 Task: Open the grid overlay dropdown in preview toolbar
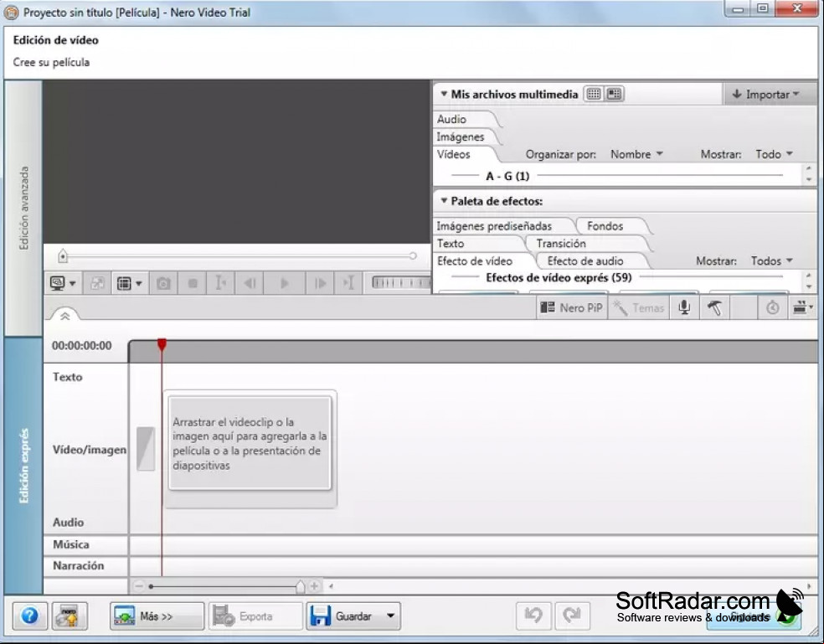point(129,283)
